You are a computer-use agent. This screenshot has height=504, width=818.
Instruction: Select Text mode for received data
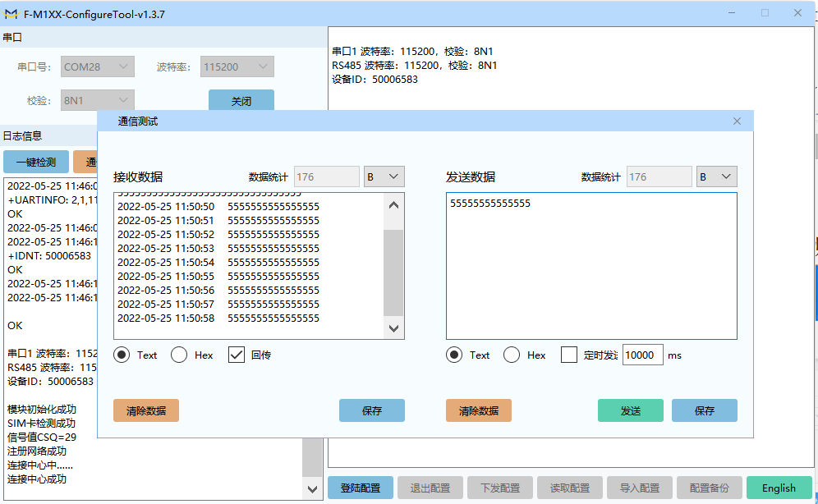click(122, 355)
